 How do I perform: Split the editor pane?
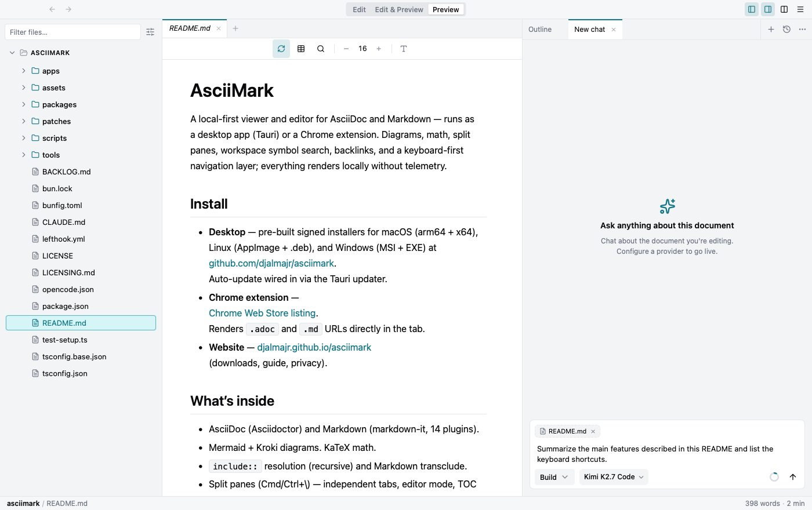[784, 9]
